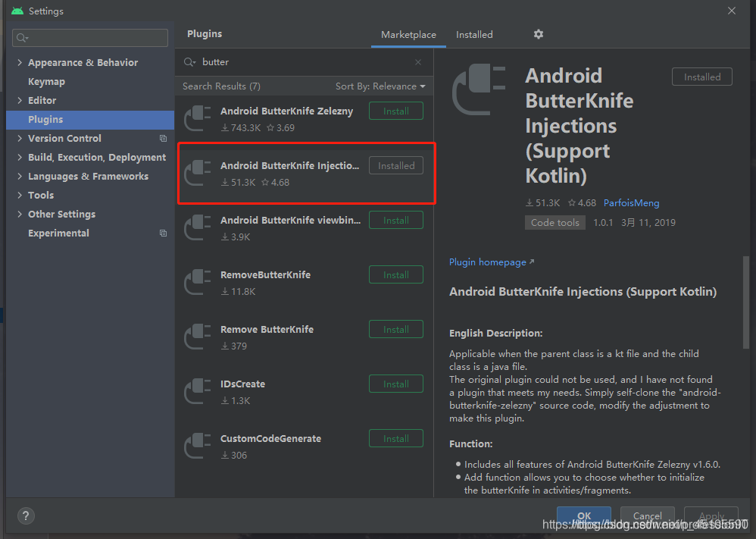Install the RemoveButterKnife plugin
The height and width of the screenshot is (539, 756).
tap(396, 274)
